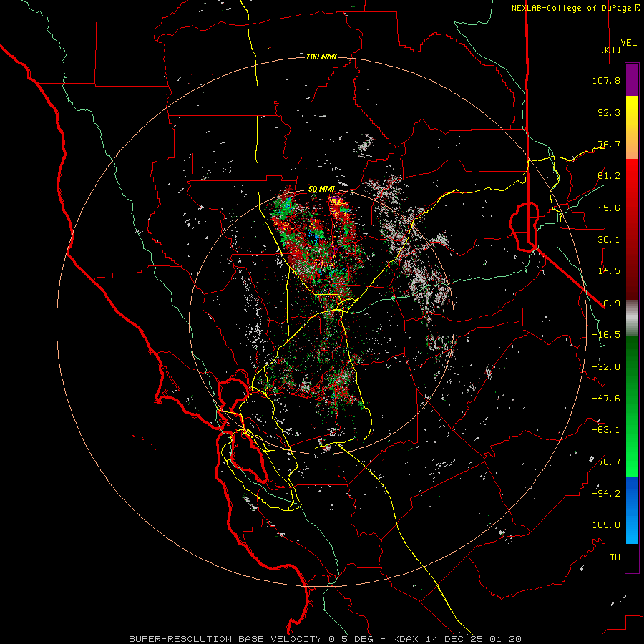The height and width of the screenshot is (644, 644).
Task: Click the 100 NMI range ring label
Action: coord(321,57)
